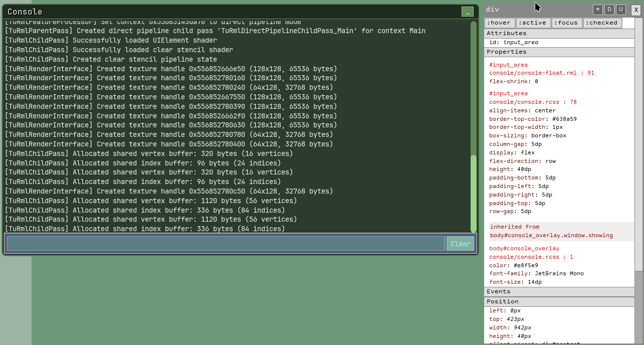
Task: Click the green console log scrollbar thumb
Action: (x=473, y=193)
